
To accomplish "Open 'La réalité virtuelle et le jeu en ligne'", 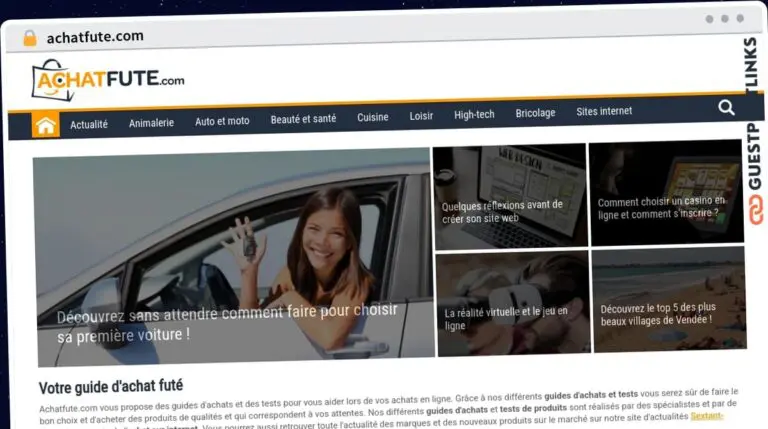I will pyautogui.click(x=506, y=318).
